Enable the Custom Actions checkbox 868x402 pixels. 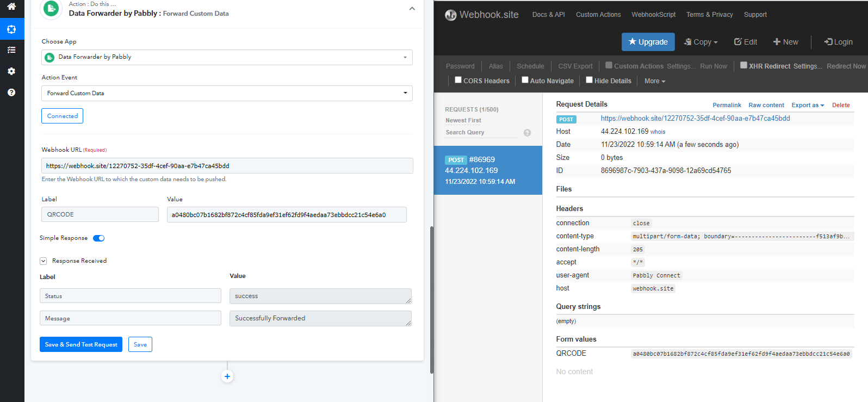click(609, 65)
